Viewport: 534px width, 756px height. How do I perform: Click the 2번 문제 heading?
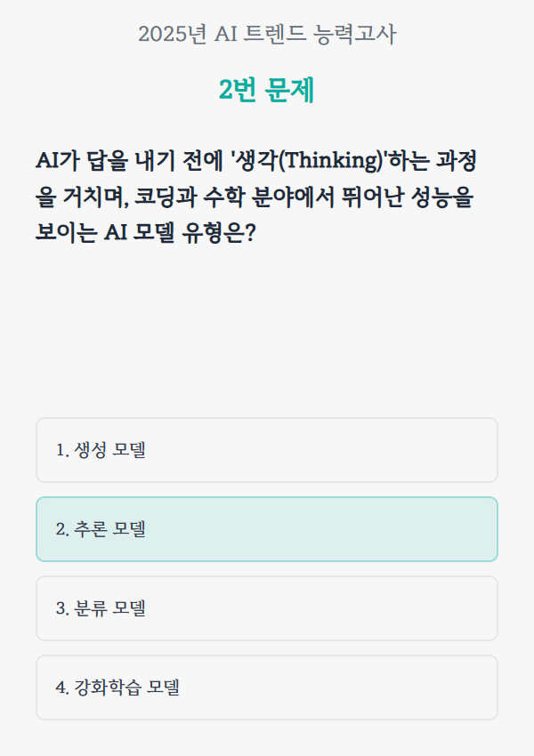[267, 90]
